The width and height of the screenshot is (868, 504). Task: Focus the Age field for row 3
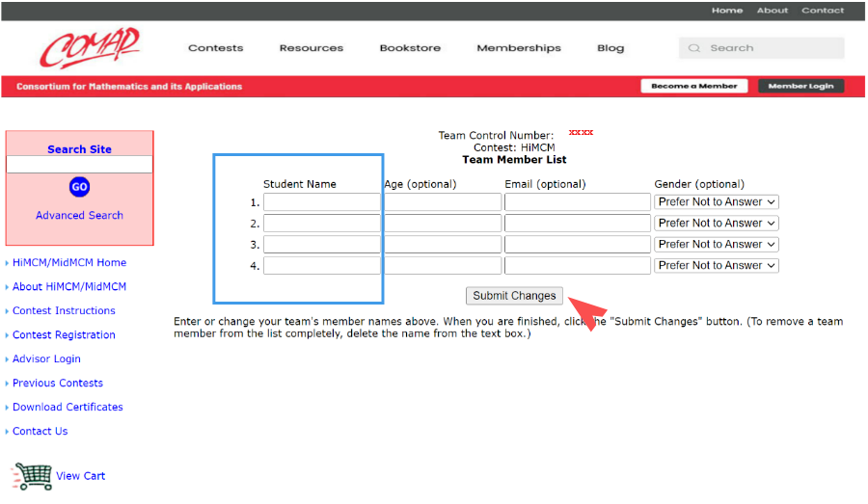pyautogui.click(x=443, y=245)
